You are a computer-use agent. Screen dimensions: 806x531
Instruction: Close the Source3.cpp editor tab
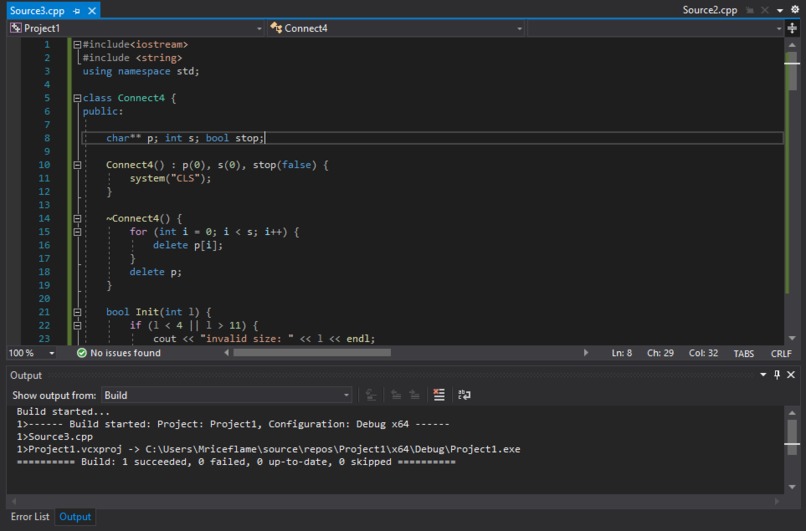coord(91,10)
